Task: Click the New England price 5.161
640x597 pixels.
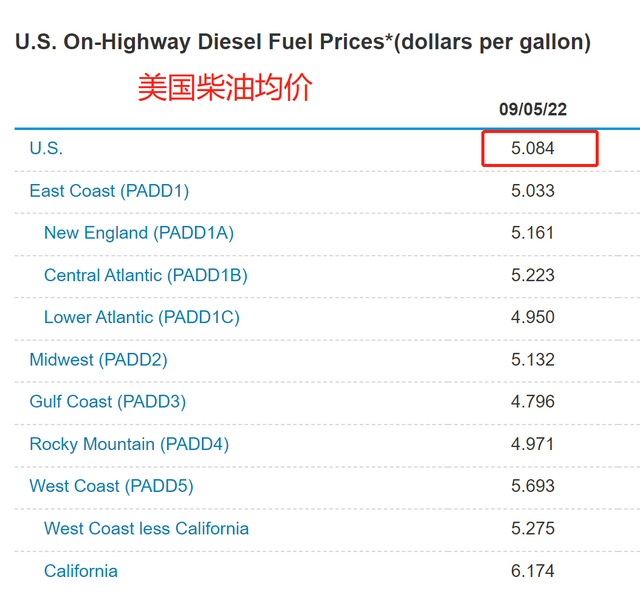Action: [533, 233]
